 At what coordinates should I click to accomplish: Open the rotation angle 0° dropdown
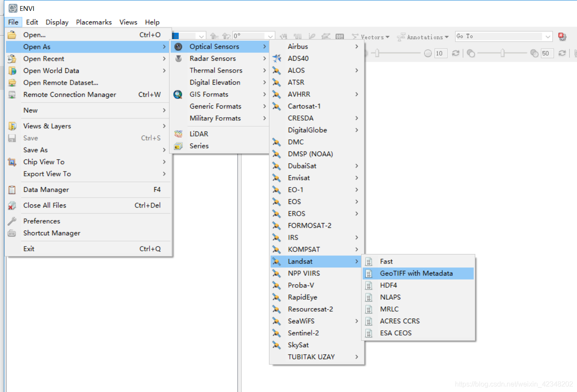pos(271,36)
